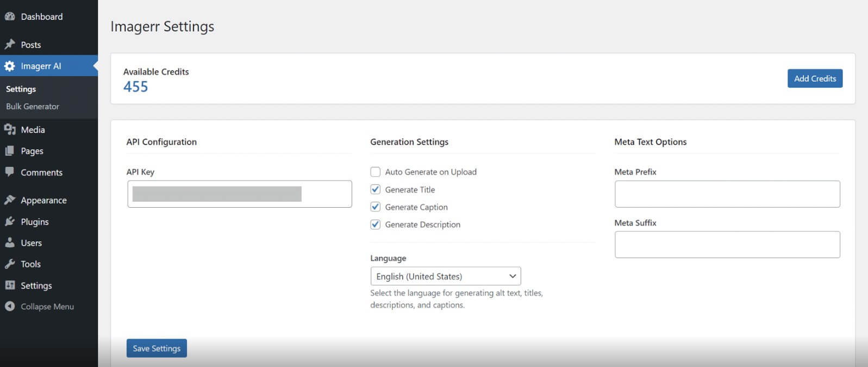Click the Collapse Menu text
868x367 pixels.
coord(47,307)
